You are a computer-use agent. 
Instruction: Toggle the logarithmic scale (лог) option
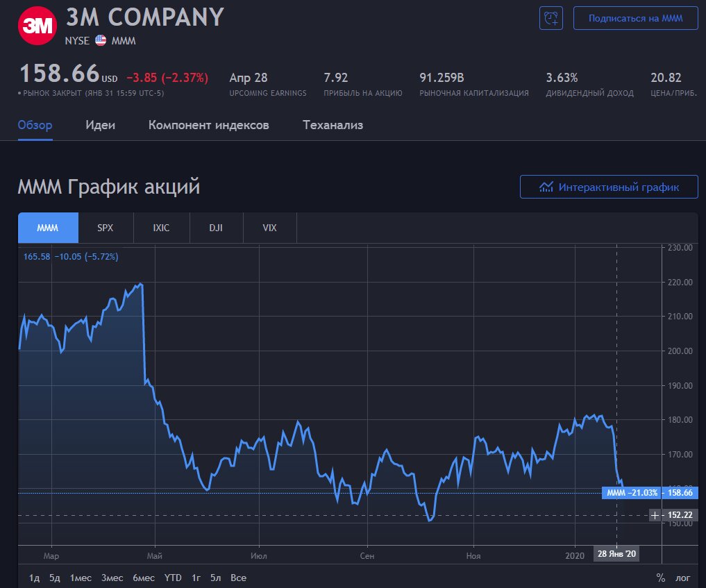tap(682, 578)
